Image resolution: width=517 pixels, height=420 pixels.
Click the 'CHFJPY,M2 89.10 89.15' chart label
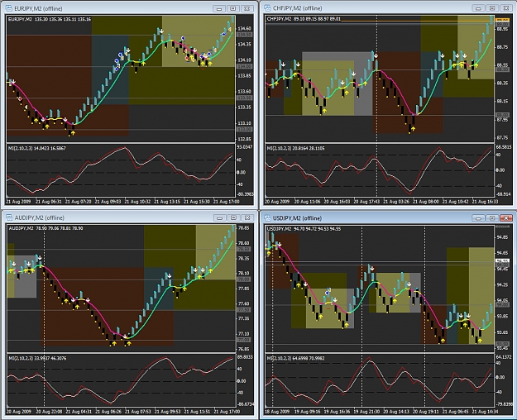click(304, 19)
